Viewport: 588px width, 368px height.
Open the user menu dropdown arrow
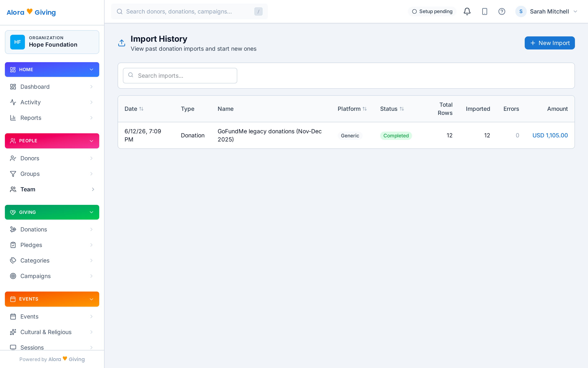click(575, 11)
